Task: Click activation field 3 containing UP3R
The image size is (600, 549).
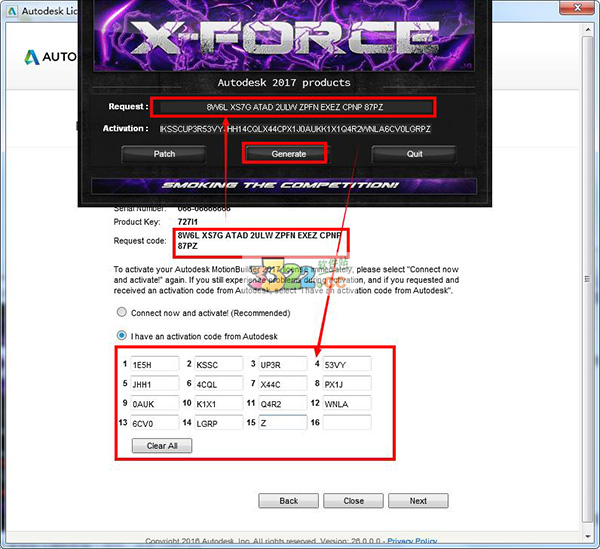Action: coord(283,364)
